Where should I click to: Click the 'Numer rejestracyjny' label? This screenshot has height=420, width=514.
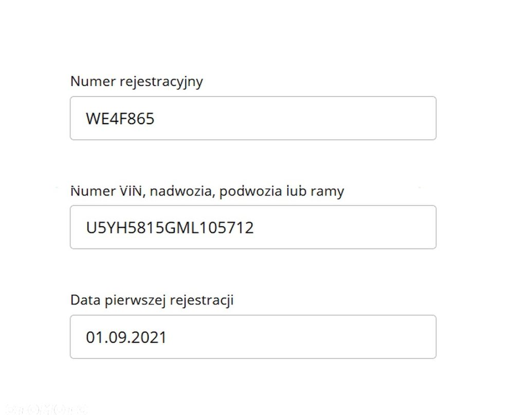tap(137, 82)
